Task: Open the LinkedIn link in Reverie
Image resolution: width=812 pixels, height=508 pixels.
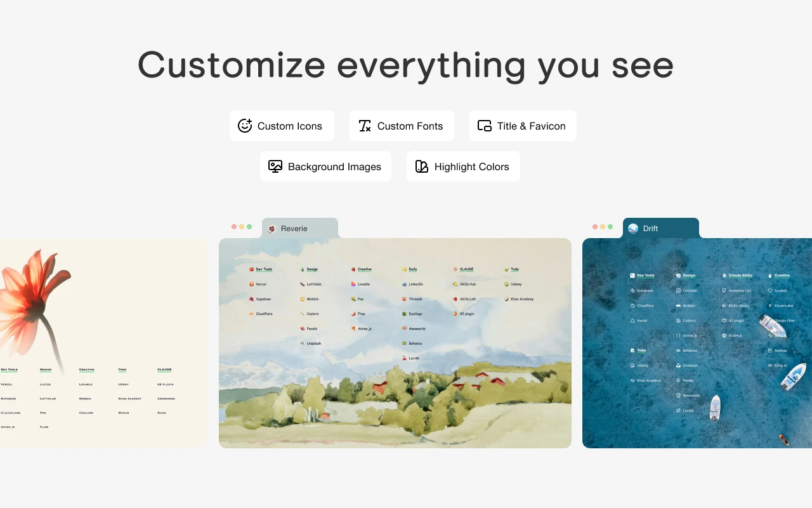Action: coord(416,284)
